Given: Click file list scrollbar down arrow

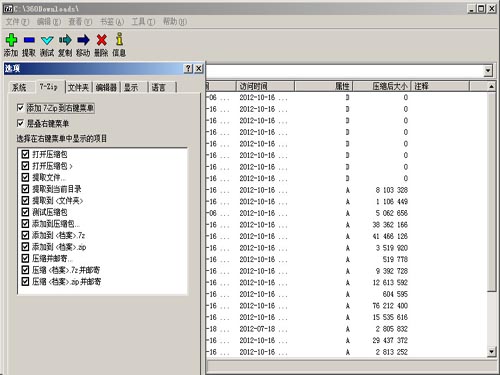Looking at the screenshot, I should [491, 351].
